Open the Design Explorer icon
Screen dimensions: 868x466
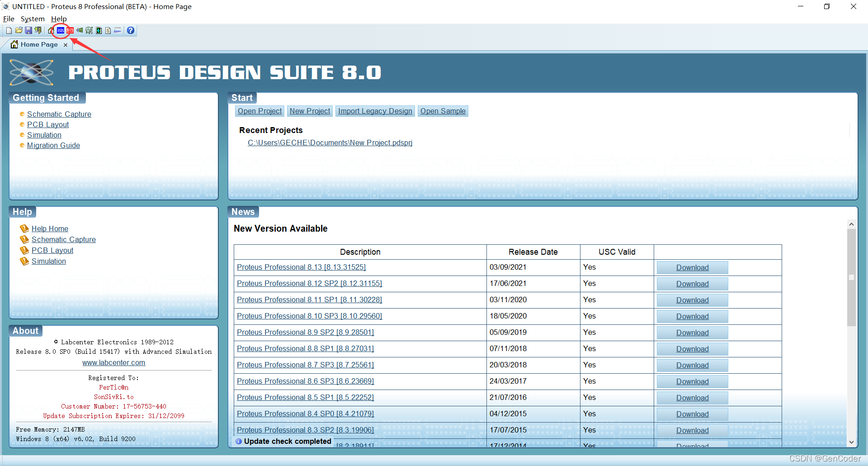click(89, 30)
